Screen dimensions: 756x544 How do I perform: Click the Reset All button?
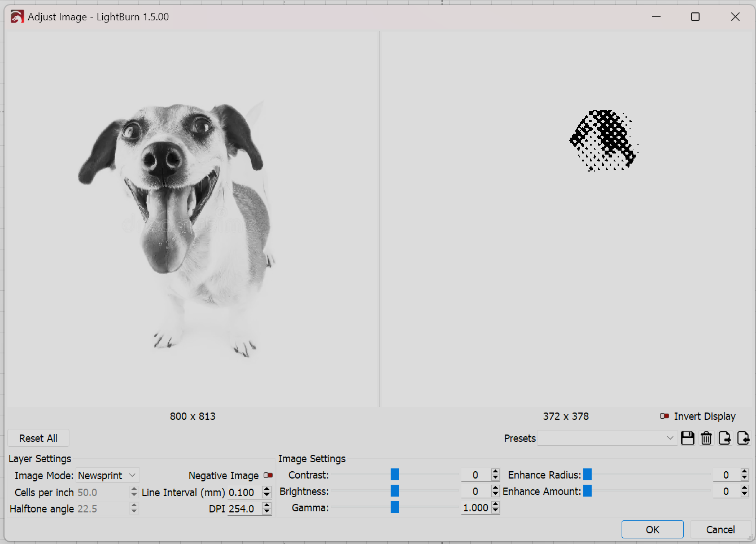pos(38,438)
